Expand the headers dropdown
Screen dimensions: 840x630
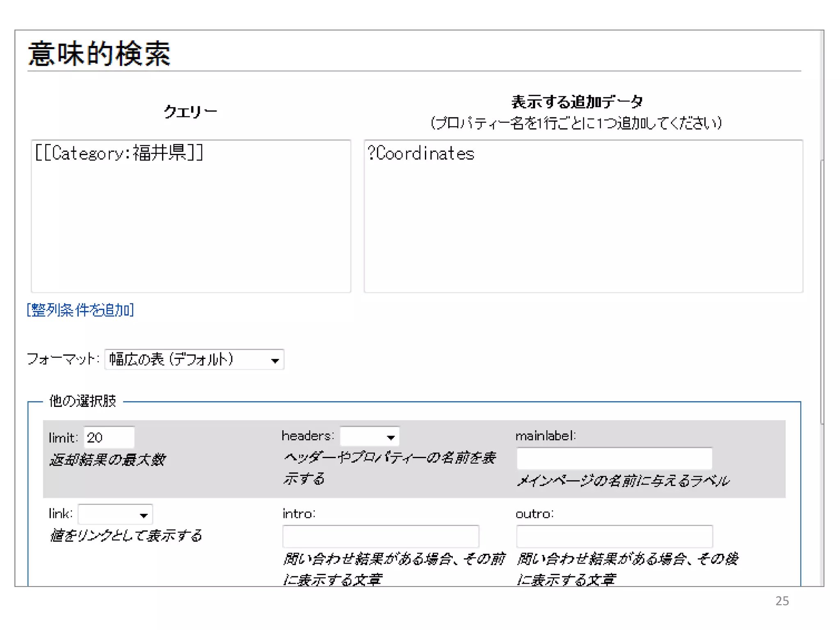pyautogui.click(x=369, y=436)
